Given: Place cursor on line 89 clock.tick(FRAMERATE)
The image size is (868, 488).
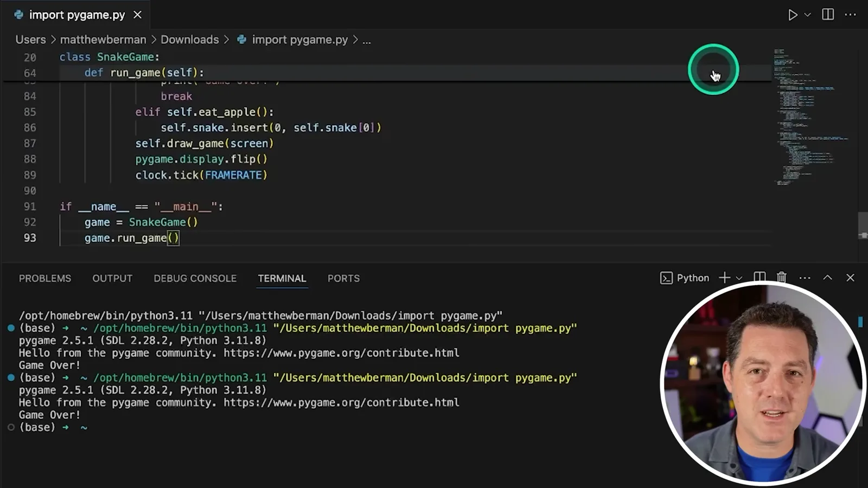Looking at the screenshot, I should pos(201,175).
